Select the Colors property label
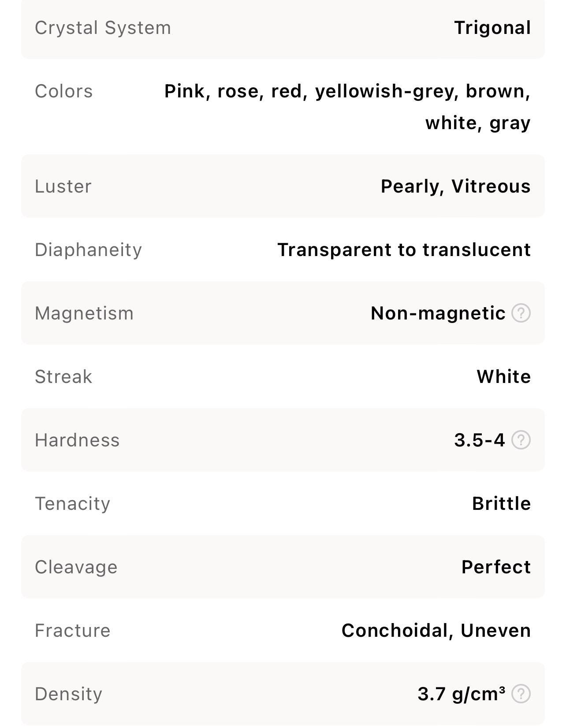This screenshot has height=728, width=566. tap(64, 91)
